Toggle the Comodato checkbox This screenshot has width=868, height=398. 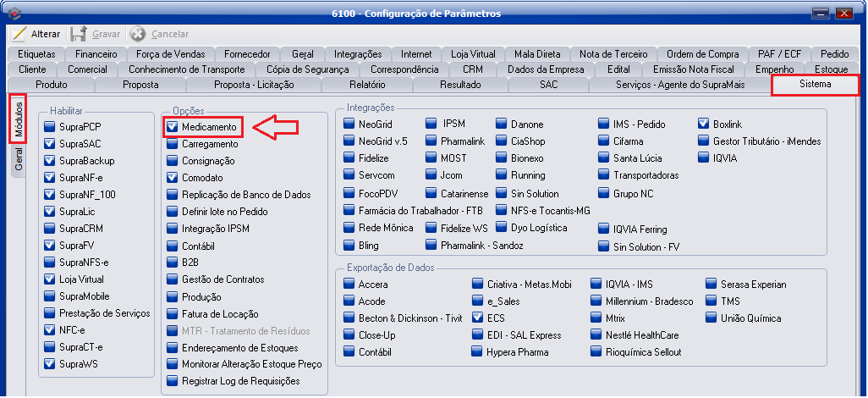coord(173,178)
